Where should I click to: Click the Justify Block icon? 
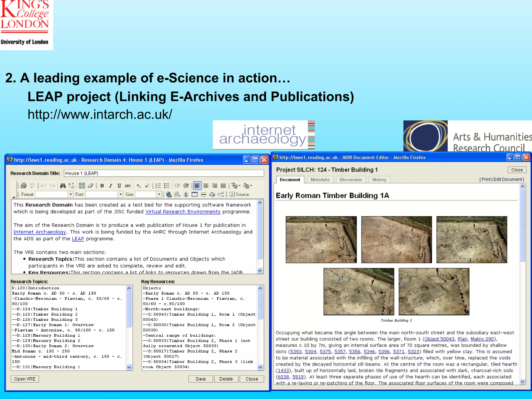point(223,185)
